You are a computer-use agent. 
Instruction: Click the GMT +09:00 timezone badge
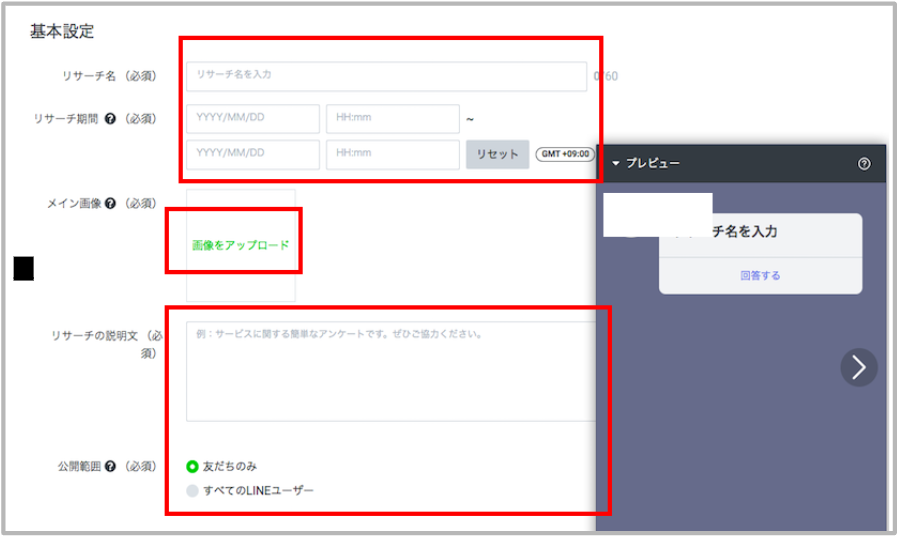point(565,154)
